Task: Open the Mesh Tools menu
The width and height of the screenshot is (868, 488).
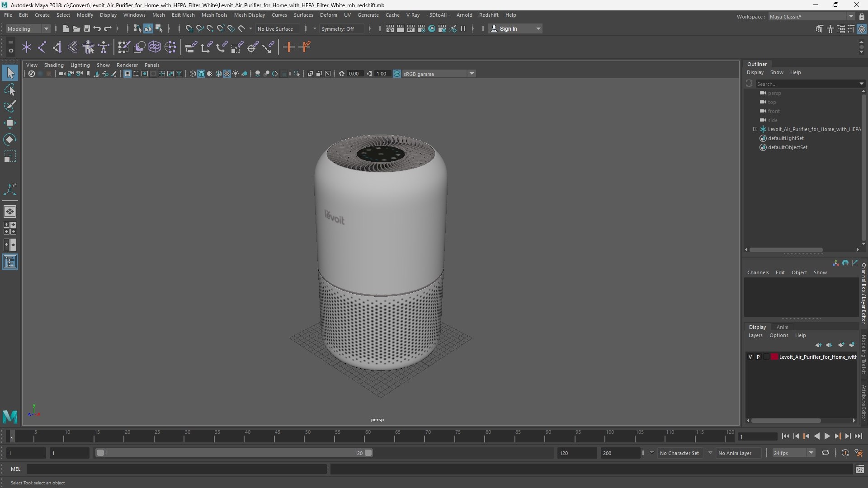Action: point(214,15)
